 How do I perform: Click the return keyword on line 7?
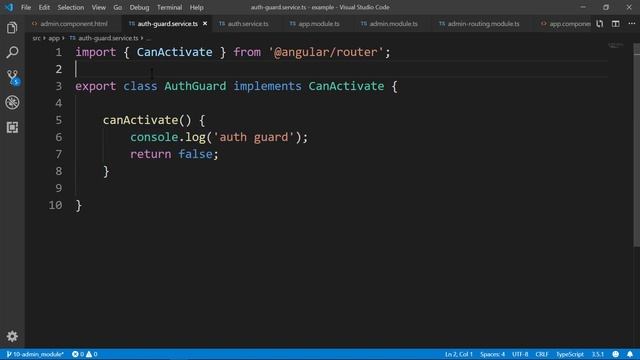[151, 154]
